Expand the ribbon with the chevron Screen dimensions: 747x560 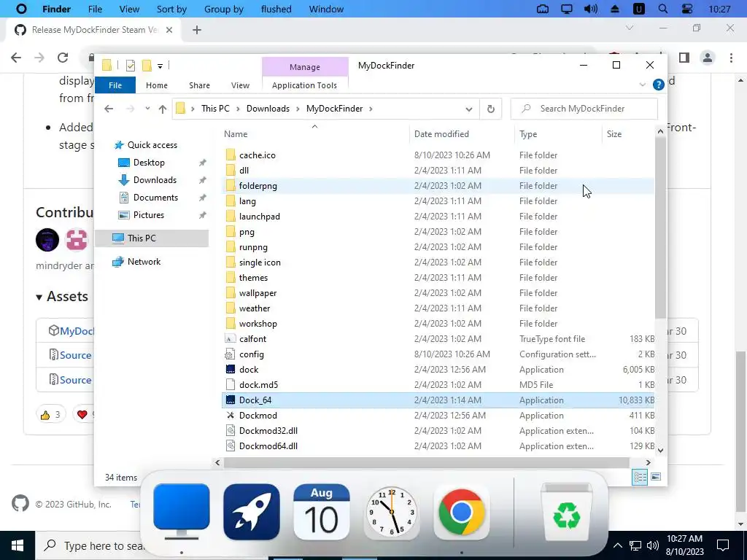point(642,85)
